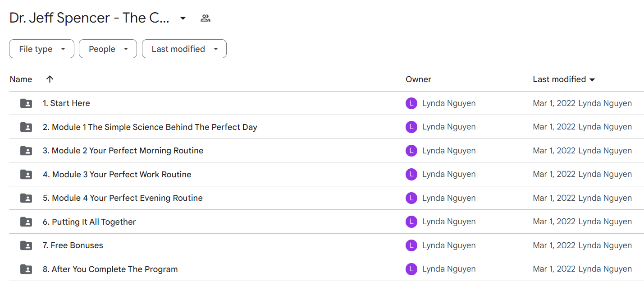Select folder icon for Module 4 Evening Routine

point(27,198)
